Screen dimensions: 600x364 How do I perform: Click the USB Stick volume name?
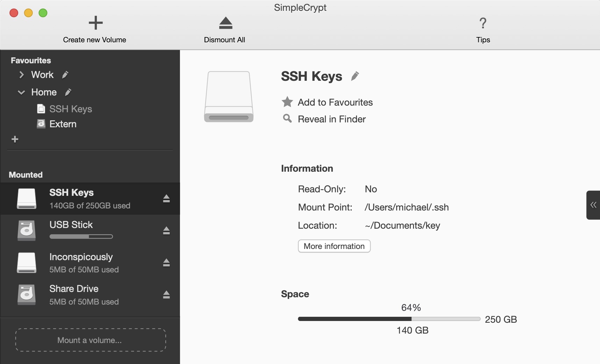point(71,225)
